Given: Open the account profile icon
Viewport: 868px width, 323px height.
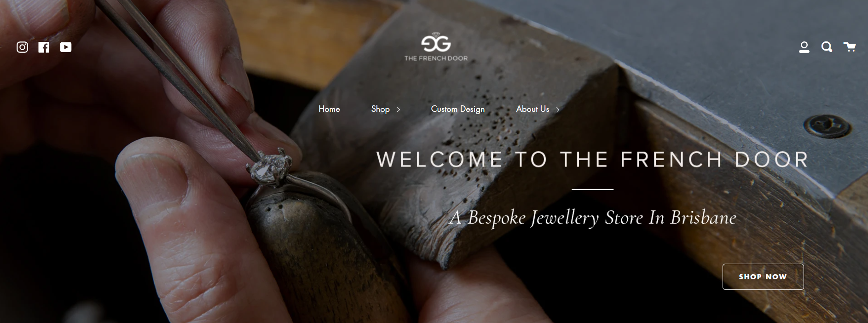Looking at the screenshot, I should coord(804,47).
